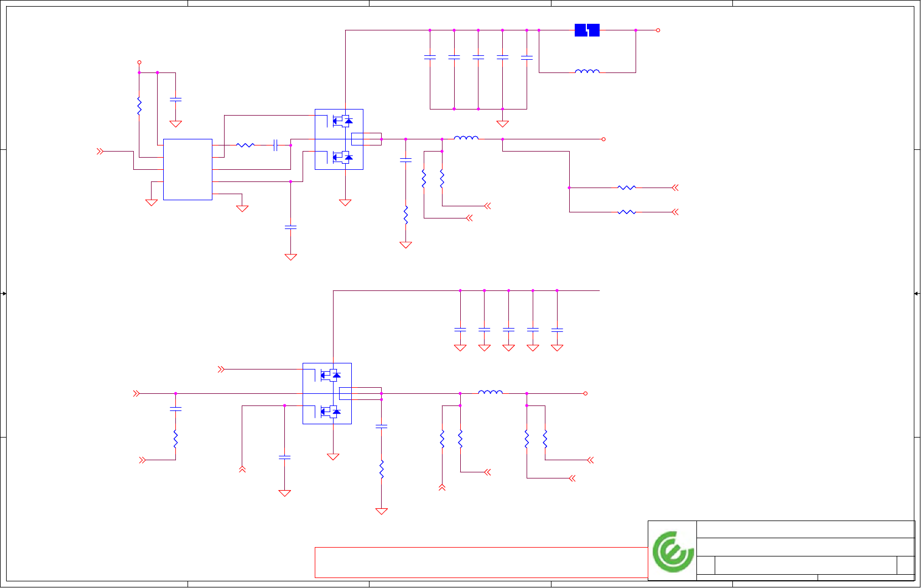Select vertical resistor under the top-left terminal circle
This screenshot has width=921, height=588.
tap(139, 106)
